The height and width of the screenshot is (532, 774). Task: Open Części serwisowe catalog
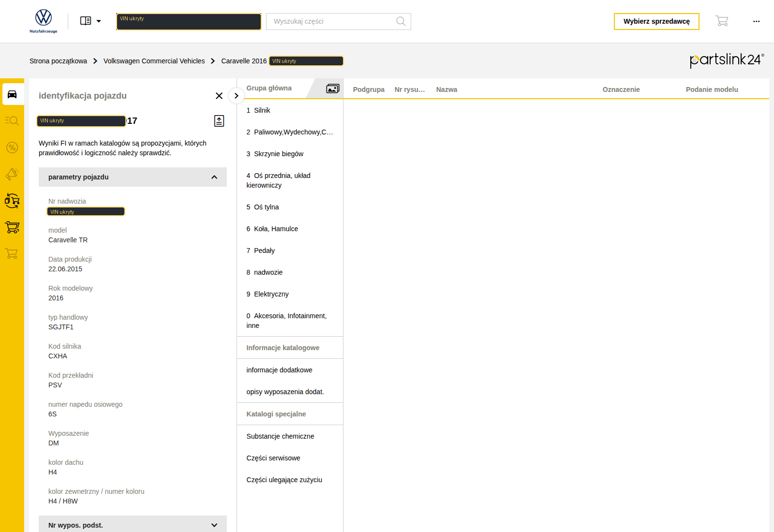290,458
